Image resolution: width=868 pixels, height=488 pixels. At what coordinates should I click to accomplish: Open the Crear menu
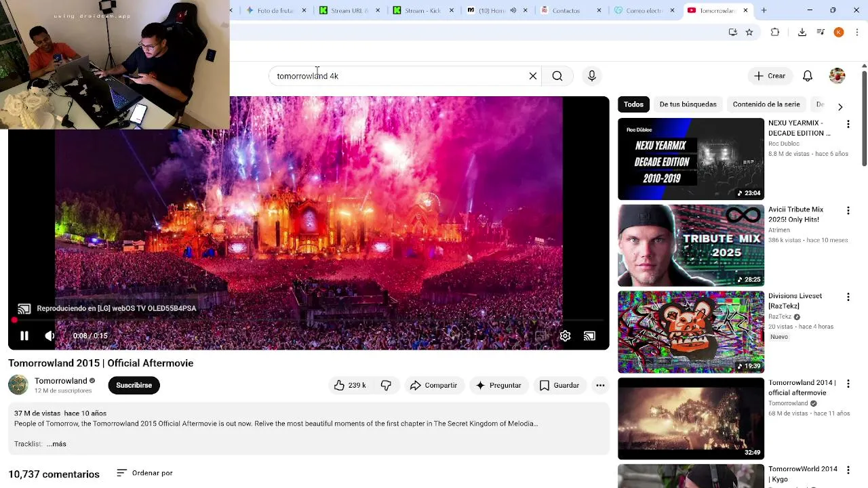(x=770, y=76)
